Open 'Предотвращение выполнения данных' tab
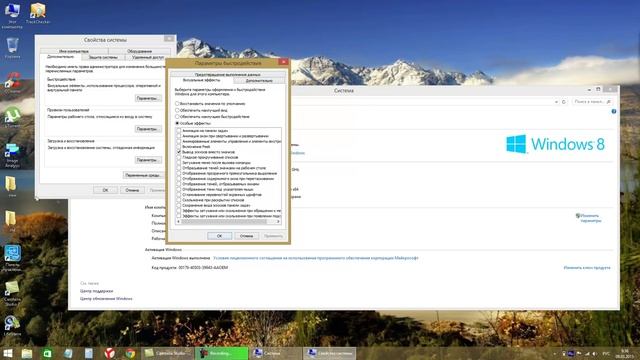 [x=228, y=75]
